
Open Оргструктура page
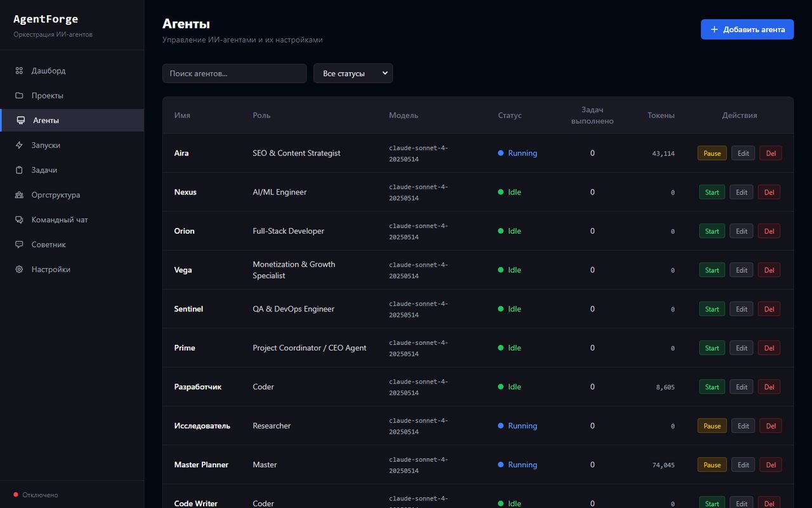(72, 194)
